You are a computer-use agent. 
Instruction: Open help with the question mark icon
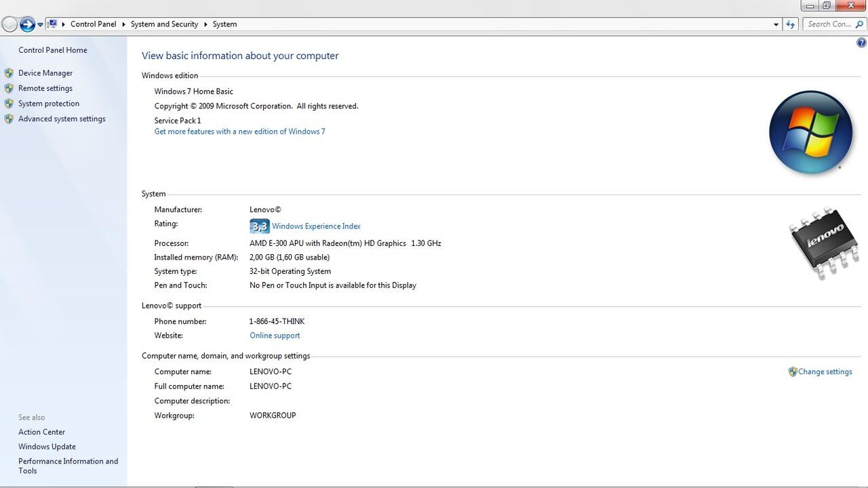(861, 43)
